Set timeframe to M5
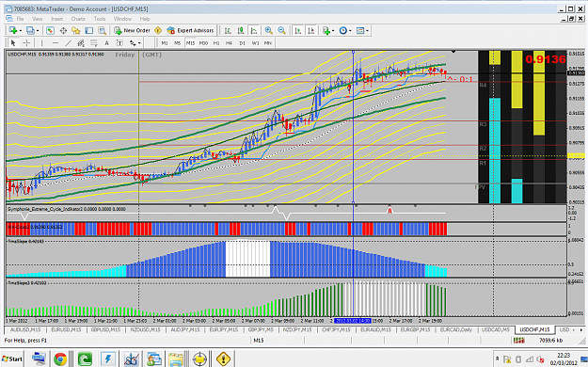The image size is (588, 367). [x=178, y=43]
